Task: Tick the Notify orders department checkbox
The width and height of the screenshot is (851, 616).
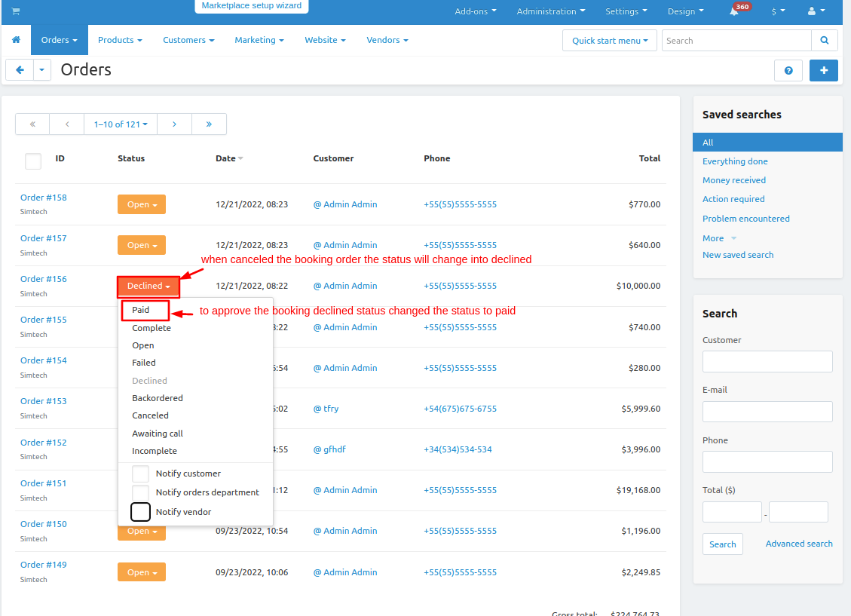Action: point(140,492)
